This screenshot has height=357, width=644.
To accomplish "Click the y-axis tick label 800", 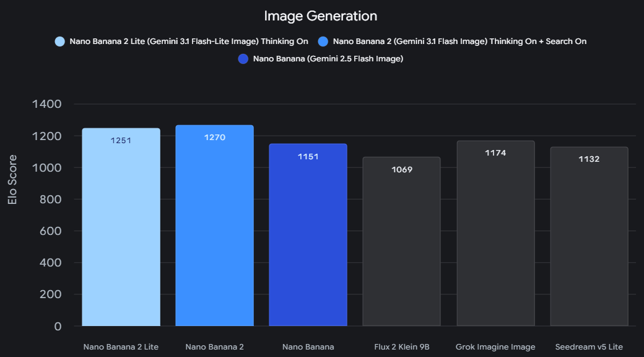I will pos(51,200).
